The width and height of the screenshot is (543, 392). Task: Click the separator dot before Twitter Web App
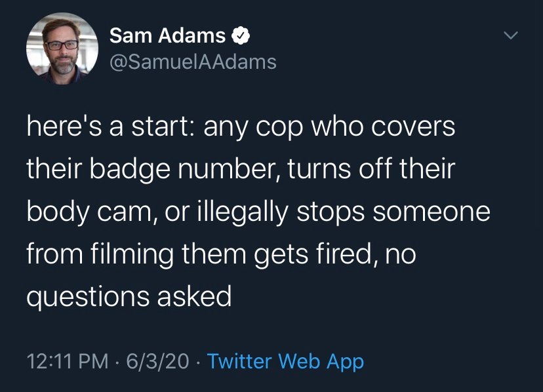tap(198, 363)
